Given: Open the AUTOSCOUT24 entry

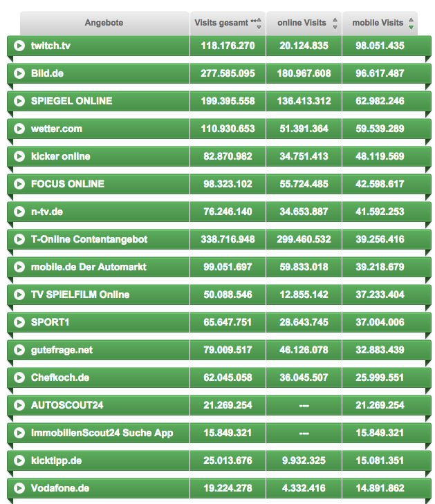Looking at the screenshot, I should point(67,405).
